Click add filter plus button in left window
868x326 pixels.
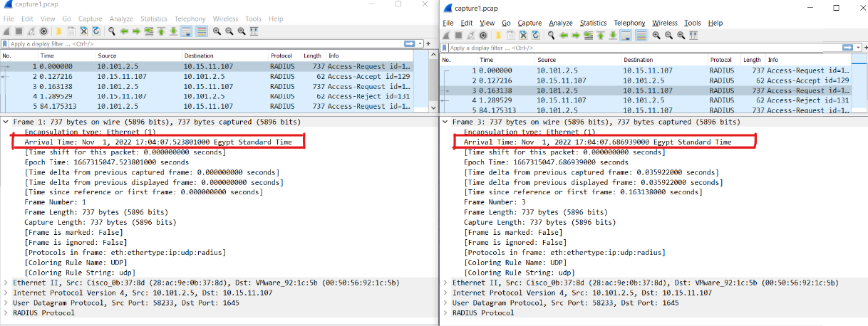point(429,43)
